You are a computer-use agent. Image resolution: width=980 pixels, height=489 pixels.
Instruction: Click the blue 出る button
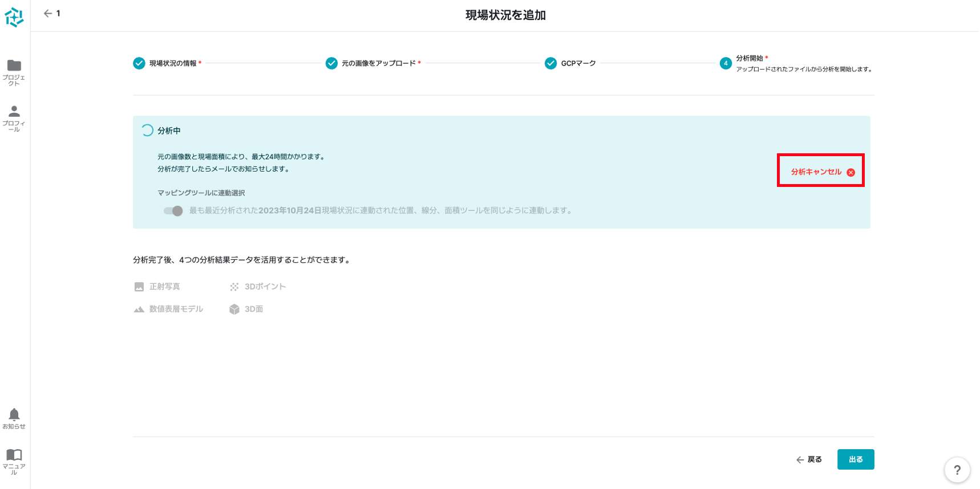click(x=855, y=459)
